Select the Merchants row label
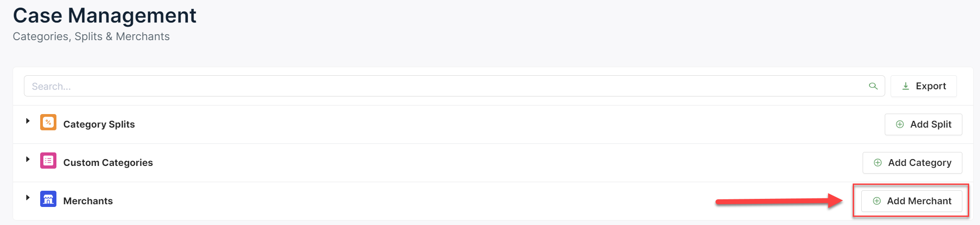 [88, 201]
